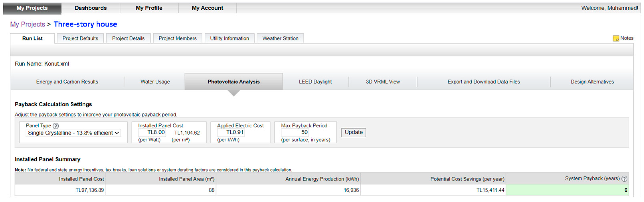Open the My Projects breadcrumb link

(x=28, y=24)
